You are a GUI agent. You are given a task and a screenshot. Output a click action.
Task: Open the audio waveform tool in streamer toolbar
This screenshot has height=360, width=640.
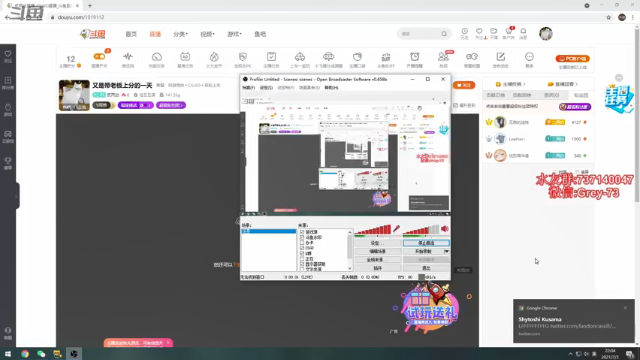[x=128, y=57]
